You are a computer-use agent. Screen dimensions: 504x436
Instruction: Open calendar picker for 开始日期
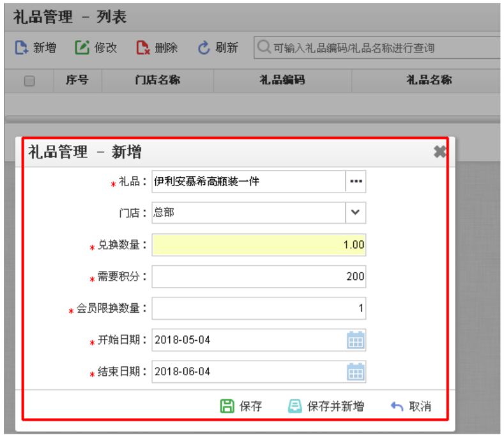(355, 340)
